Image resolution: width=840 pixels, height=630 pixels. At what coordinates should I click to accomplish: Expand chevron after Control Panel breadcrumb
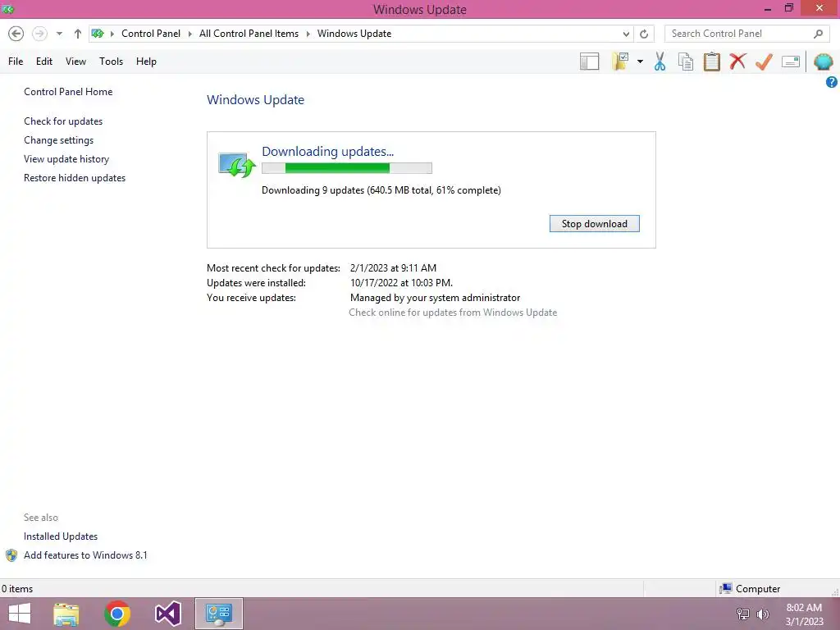tap(189, 34)
